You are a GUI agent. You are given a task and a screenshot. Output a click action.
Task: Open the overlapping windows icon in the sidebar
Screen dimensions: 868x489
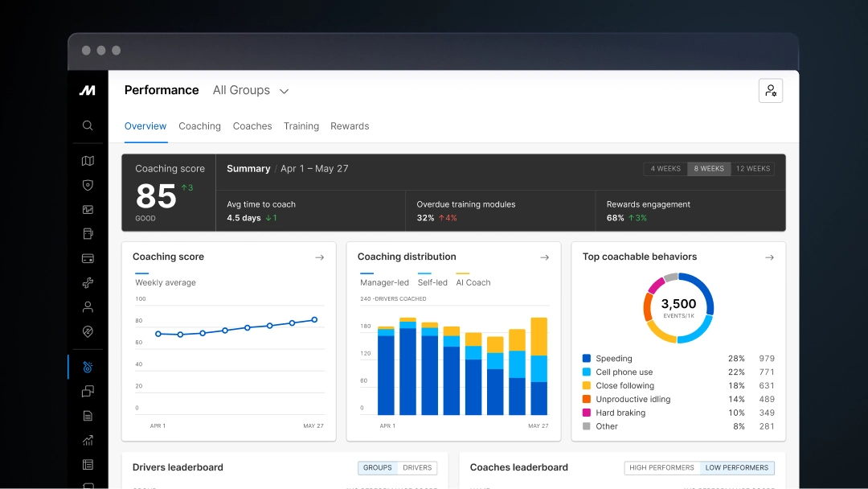pos(88,391)
